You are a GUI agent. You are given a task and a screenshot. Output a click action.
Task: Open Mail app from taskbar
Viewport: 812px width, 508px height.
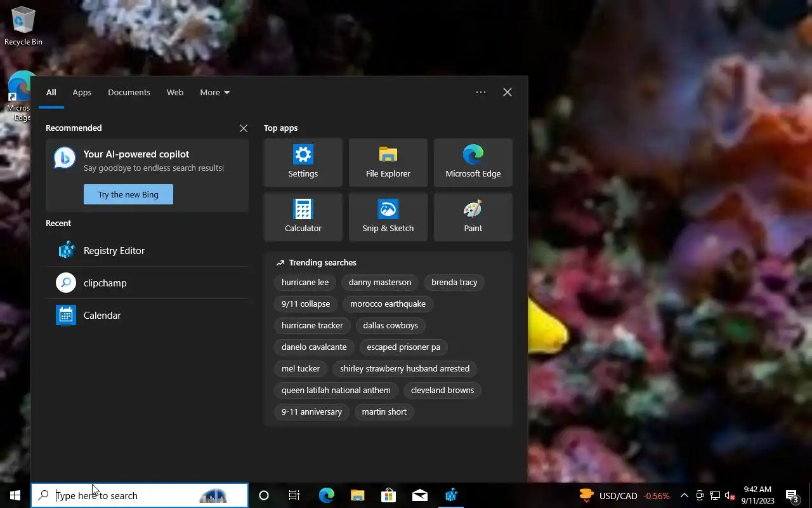pyautogui.click(x=419, y=495)
